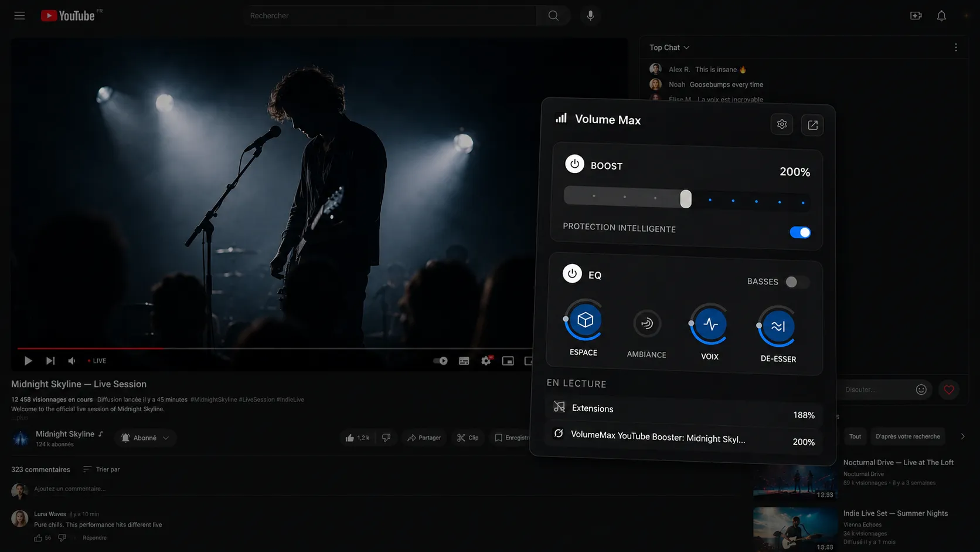Open notifications bell
This screenshot has height=552, width=980.
941,16
